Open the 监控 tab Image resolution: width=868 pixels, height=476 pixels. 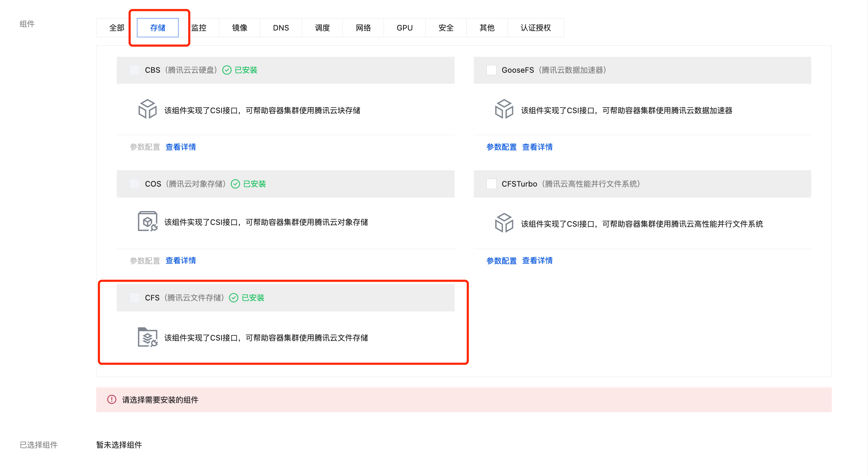[199, 28]
